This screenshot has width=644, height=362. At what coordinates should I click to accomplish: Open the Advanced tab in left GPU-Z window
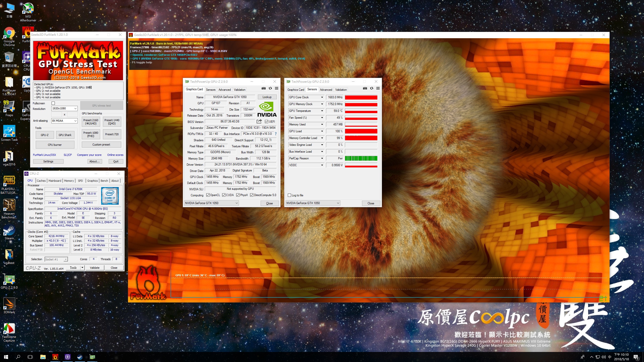tap(225, 90)
